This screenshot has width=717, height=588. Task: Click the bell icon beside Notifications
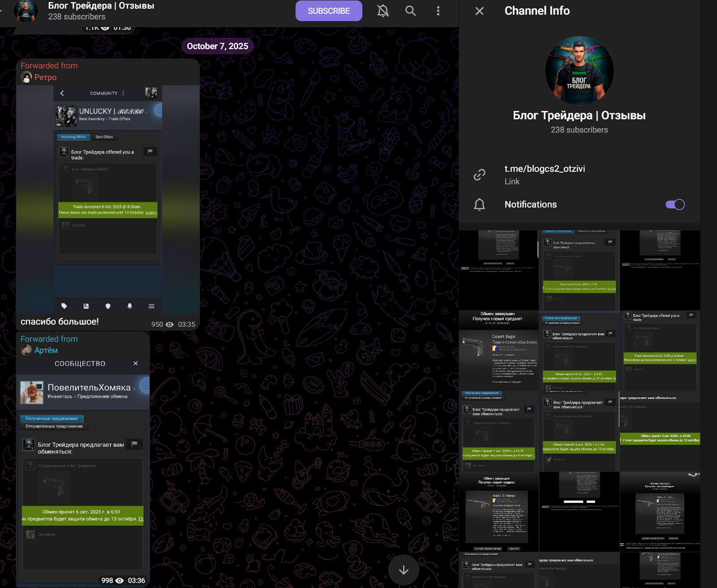pyautogui.click(x=479, y=205)
